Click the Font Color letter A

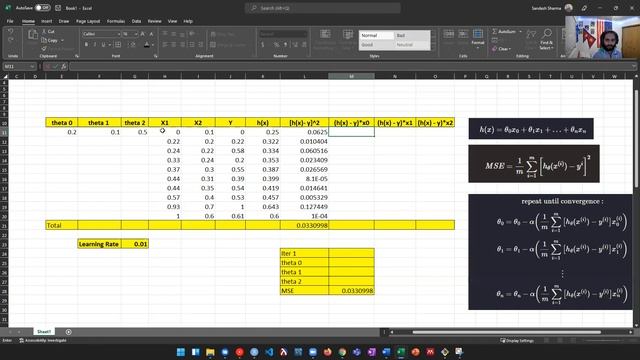click(147, 44)
